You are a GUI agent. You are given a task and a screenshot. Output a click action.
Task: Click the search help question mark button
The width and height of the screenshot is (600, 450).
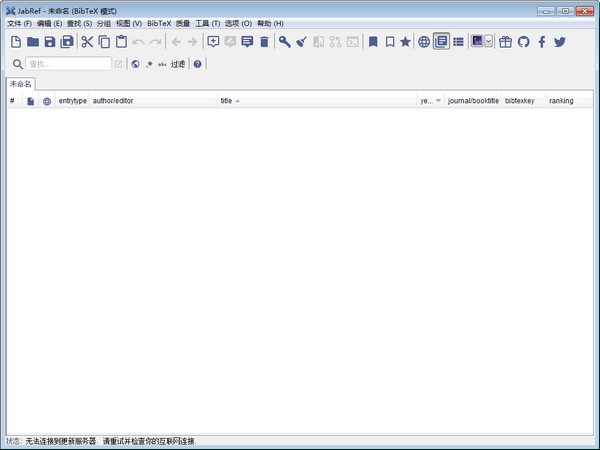(x=197, y=64)
